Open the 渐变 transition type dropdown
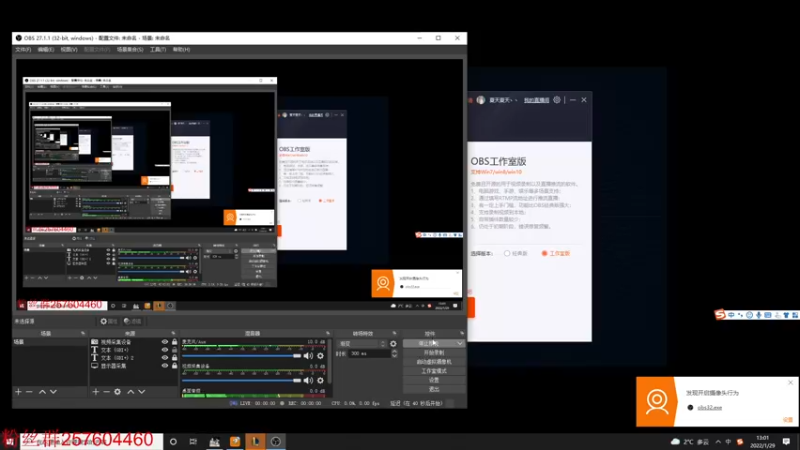The image size is (800, 450). [x=362, y=343]
